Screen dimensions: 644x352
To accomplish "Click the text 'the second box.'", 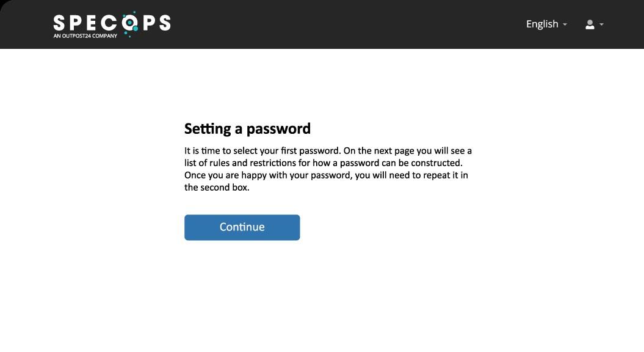I will pyautogui.click(x=217, y=188).
